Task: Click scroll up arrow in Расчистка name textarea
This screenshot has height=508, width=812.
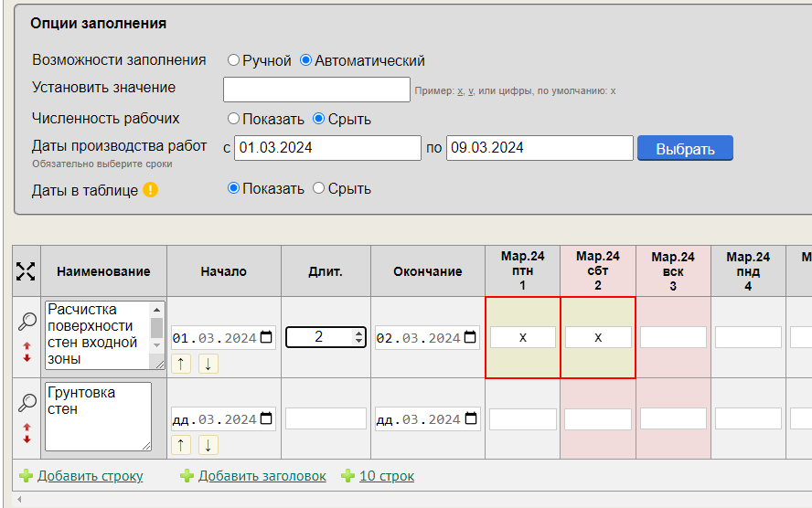Action: pos(156,310)
